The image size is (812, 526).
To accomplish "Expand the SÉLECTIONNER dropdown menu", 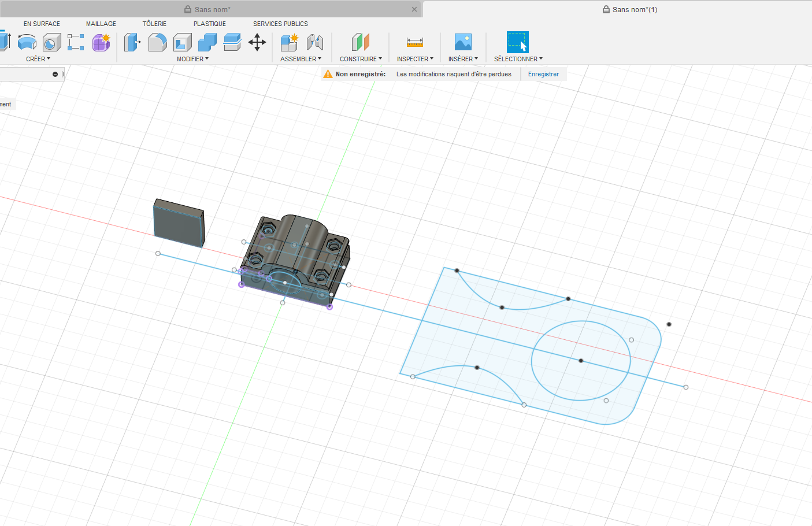I will (518, 59).
